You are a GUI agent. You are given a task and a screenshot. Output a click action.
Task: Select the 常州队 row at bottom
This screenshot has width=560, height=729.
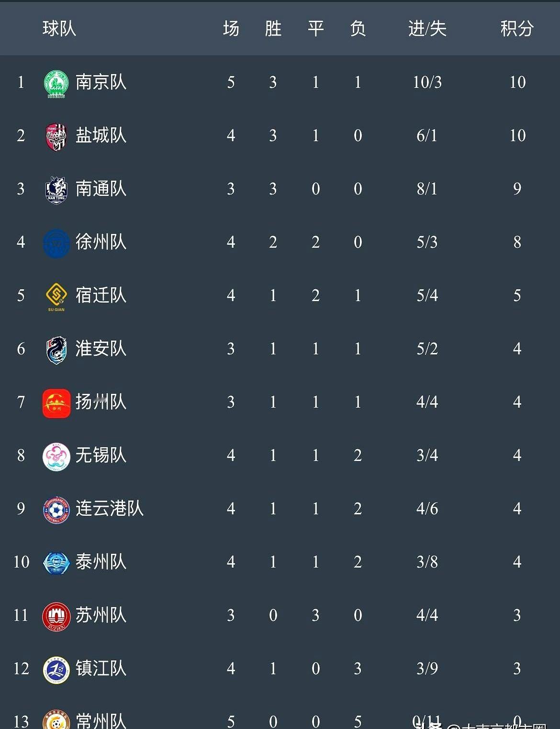point(280,718)
